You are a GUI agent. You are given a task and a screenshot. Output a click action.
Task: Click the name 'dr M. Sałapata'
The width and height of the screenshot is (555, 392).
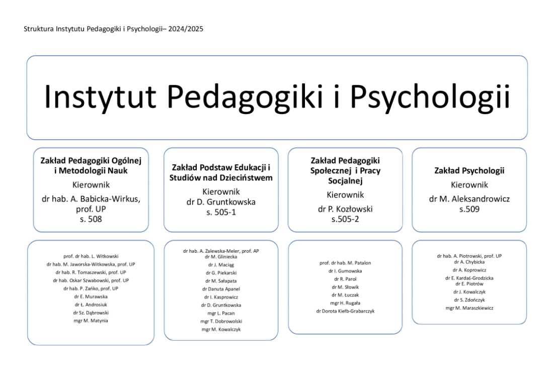point(221,281)
